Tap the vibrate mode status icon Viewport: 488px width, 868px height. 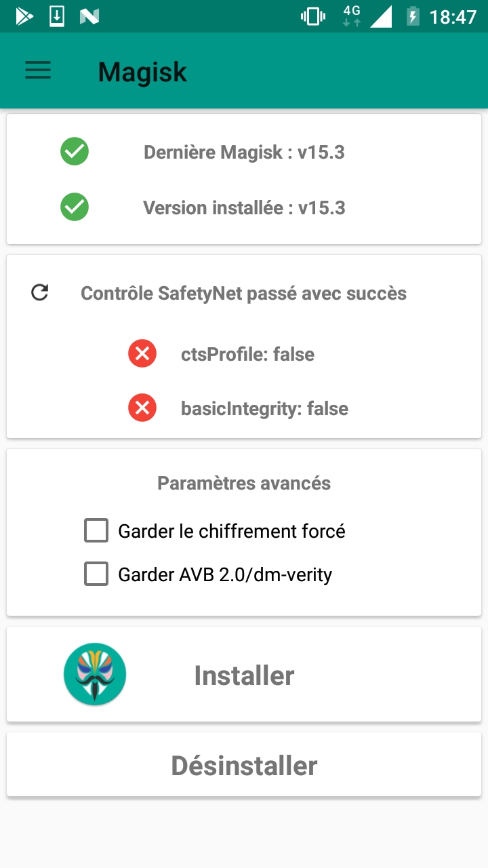tap(313, 16)
